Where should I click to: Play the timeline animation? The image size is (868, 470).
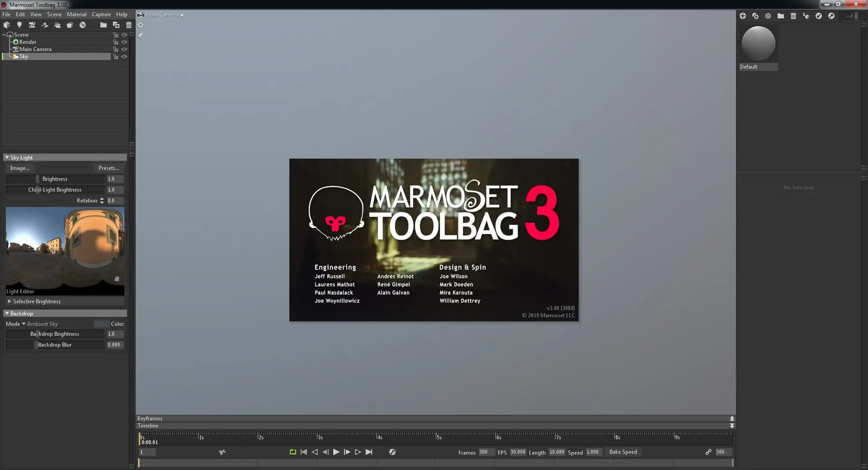click(x=336, y=452)
